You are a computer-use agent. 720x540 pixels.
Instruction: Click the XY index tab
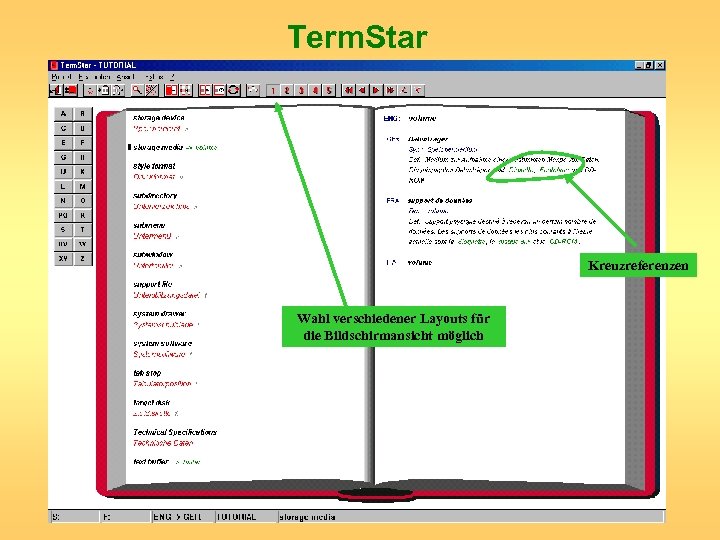(63, 259)
